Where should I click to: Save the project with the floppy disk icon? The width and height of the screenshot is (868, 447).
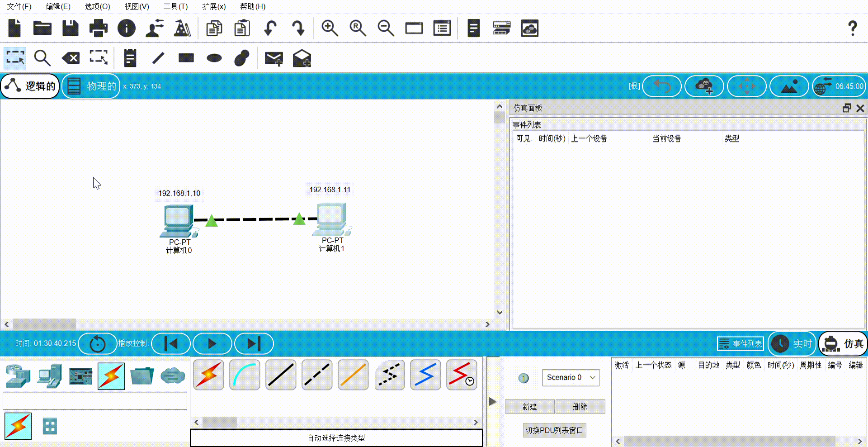click(x=71, y=28)
